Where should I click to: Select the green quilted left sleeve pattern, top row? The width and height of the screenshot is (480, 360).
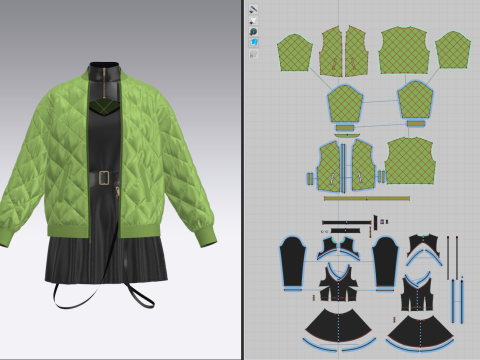point(294,53)
